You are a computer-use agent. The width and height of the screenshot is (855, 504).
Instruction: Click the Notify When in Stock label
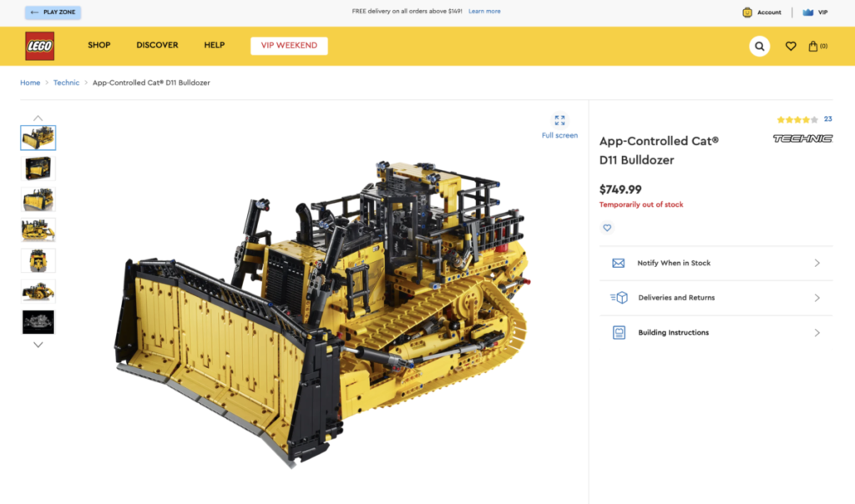[674, 263]
